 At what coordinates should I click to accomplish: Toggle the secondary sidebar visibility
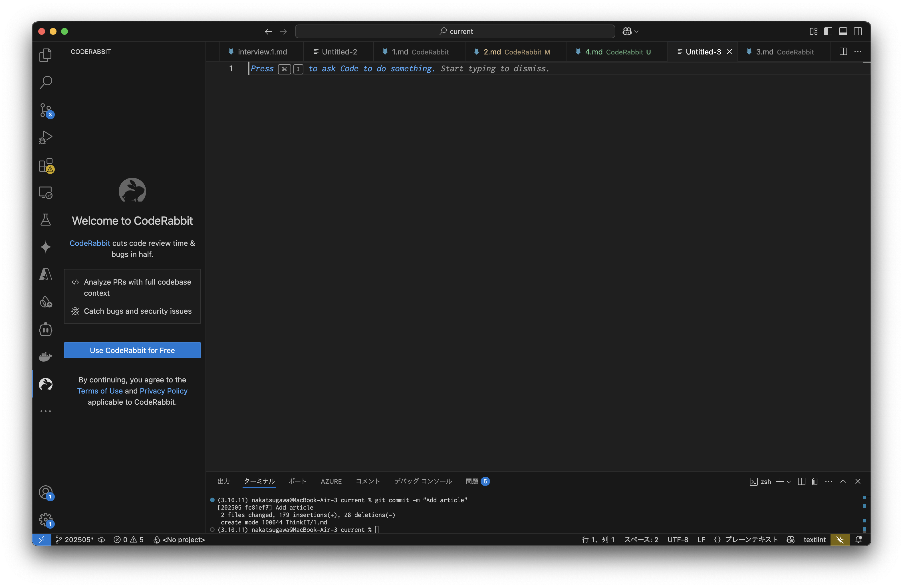(x=858, y=31)
